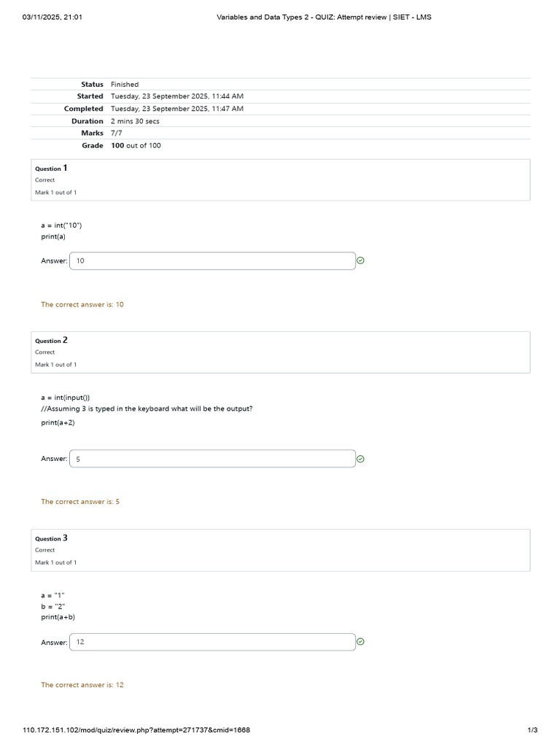Click 'The correct answer is: 10' text

click(x=82, y=304)
